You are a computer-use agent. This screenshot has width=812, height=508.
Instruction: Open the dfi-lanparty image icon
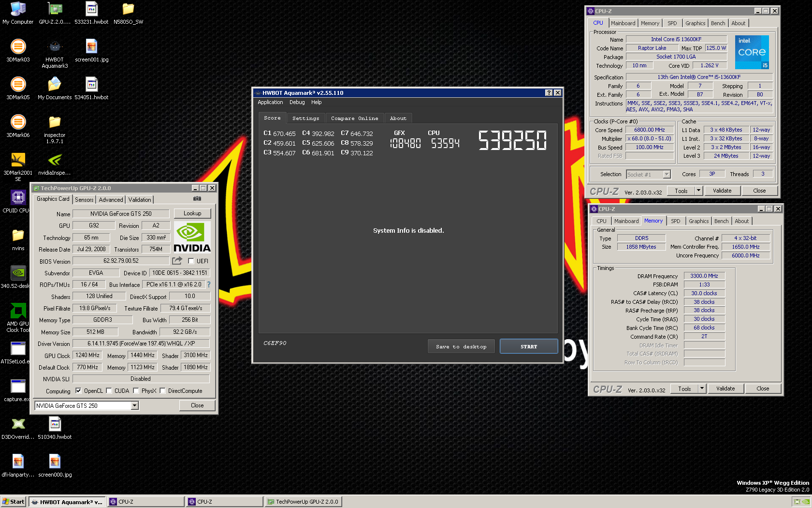[x=18, y=466]
